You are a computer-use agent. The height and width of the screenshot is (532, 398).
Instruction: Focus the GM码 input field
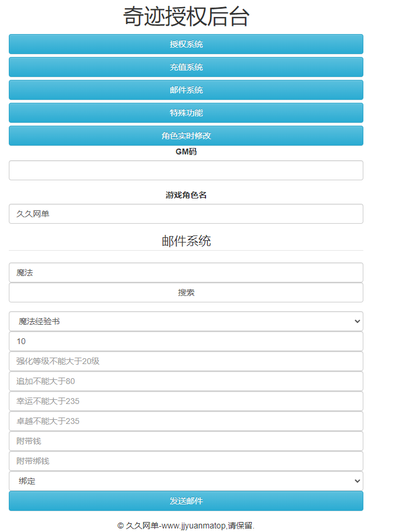click(x=186, y=170)
